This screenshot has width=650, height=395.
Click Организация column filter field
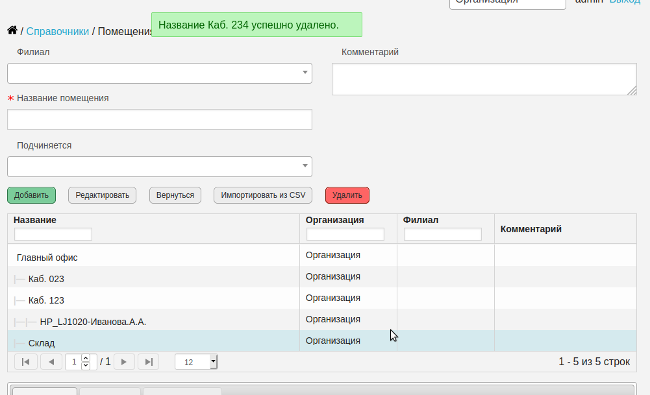tap(345, 235)
